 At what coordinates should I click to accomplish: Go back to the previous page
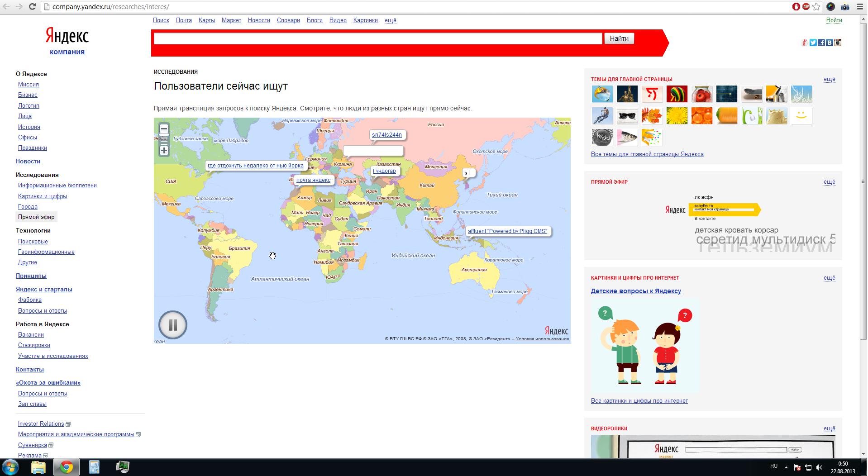[6, 7]
